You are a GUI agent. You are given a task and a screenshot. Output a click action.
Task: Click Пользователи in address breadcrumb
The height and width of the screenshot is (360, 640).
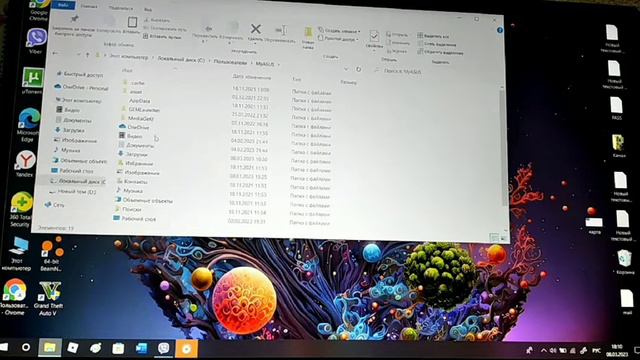click(x=230, y=62)
